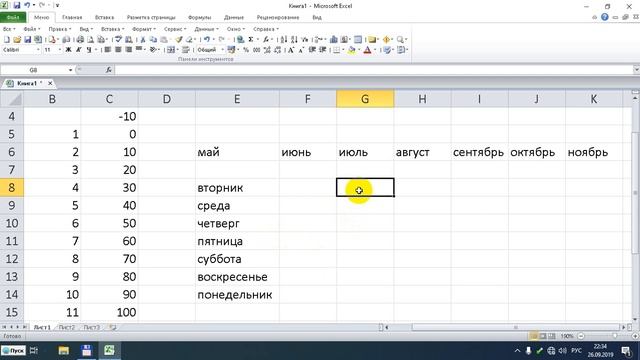The height and width of the screenshot is (360, 640).
Task: Toggle Italic (К) formatting
Action: point(78,50)
